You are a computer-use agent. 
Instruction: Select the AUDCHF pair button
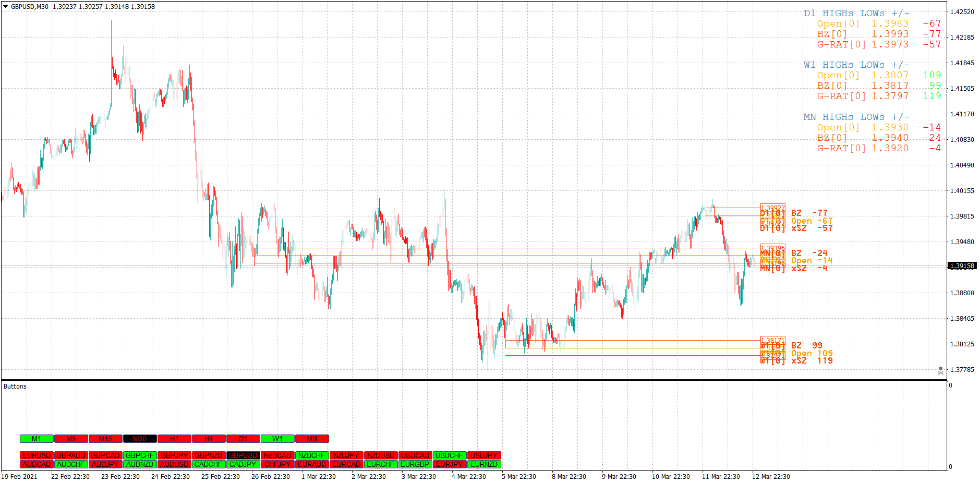coord(71,464)
